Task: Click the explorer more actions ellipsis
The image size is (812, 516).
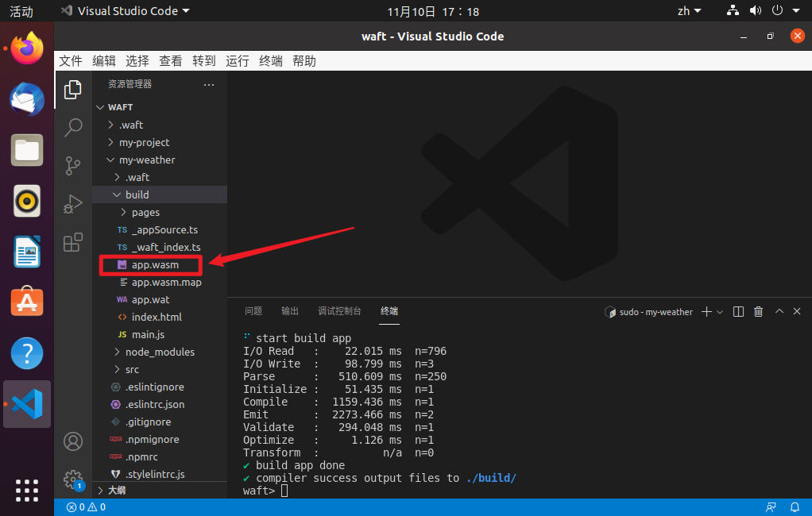Action: pos(209,84)
